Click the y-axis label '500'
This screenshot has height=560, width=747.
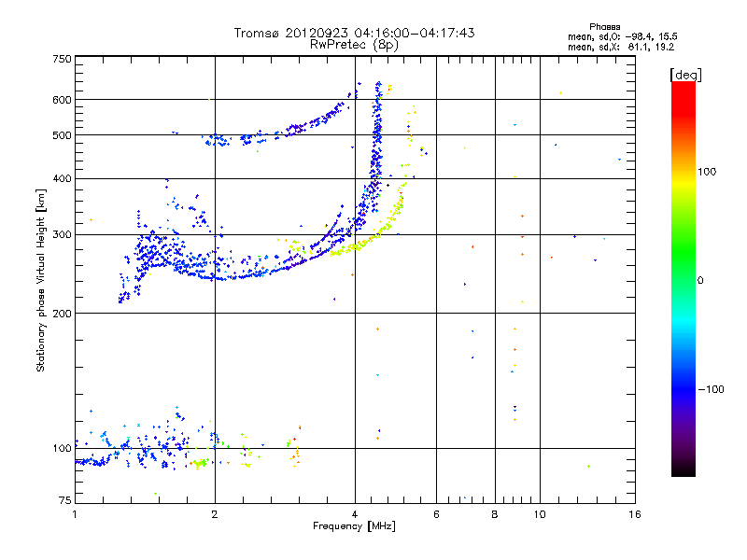62,135
